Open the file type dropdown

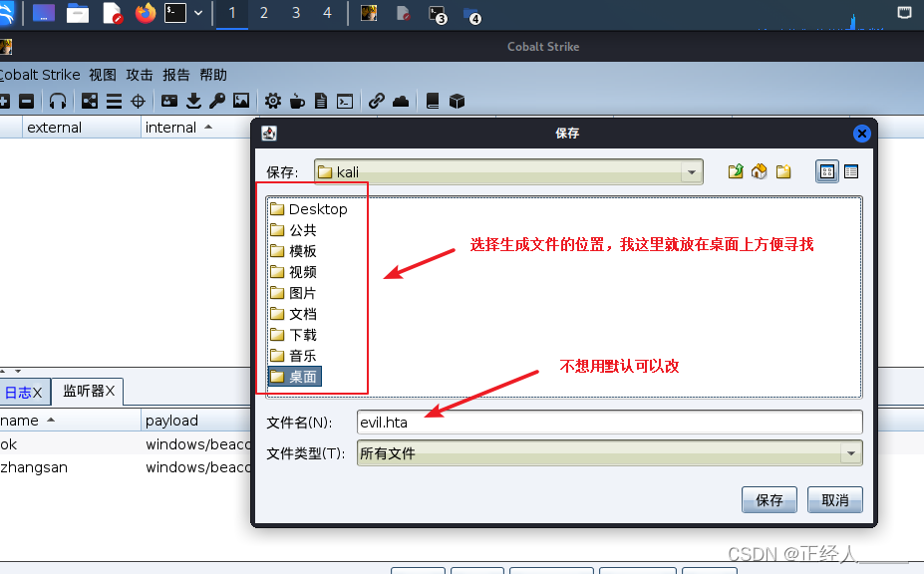point(850,453)
